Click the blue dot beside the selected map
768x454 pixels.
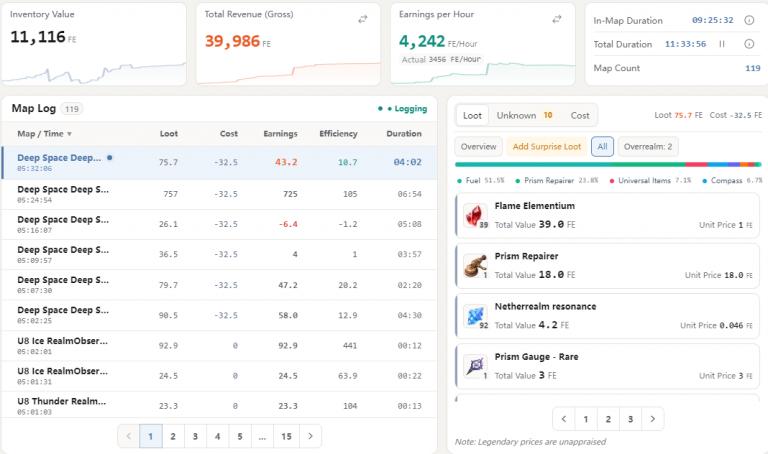(x=110, y=158)
